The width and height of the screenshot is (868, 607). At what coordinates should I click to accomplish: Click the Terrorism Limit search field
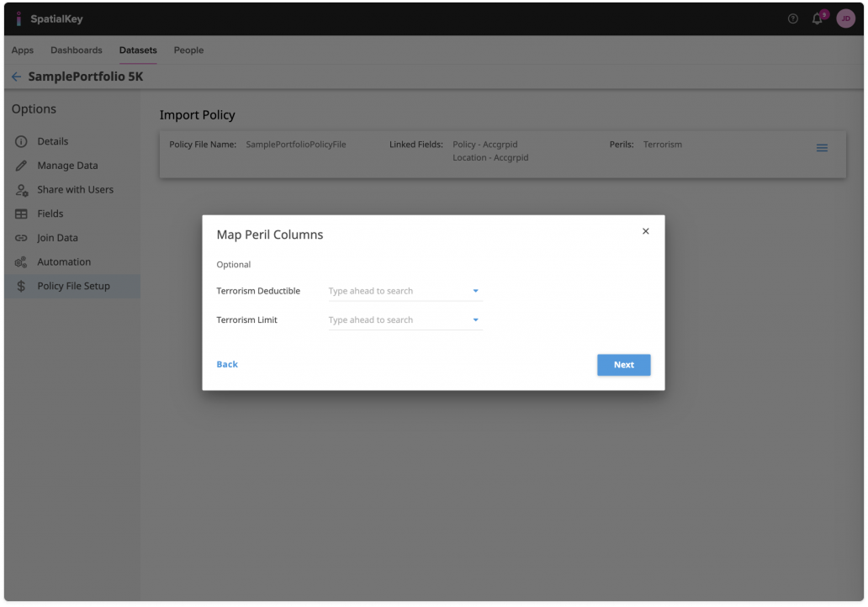pyautogui.click(x=395, y=320)
